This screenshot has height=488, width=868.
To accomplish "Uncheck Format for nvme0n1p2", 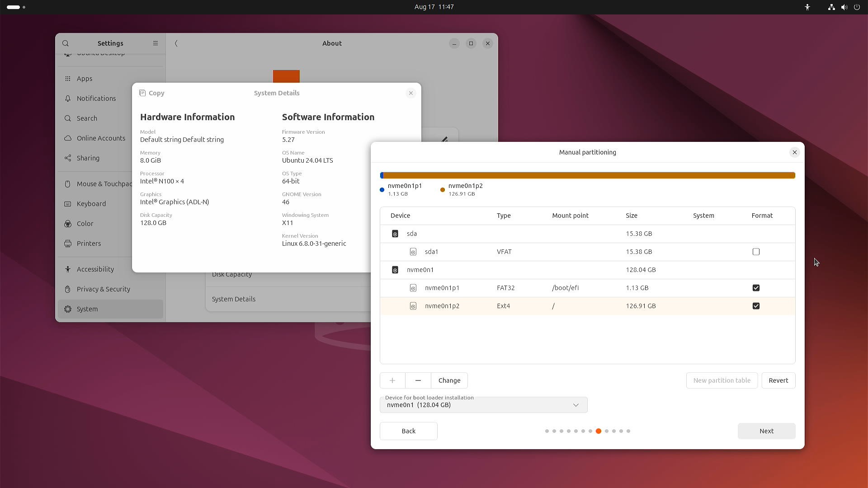I will click(756, 306).
